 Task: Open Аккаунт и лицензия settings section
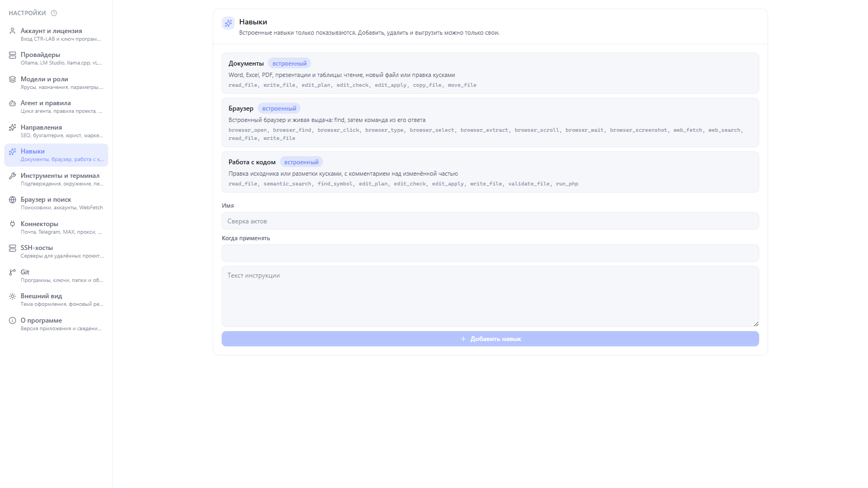(56, 35)
